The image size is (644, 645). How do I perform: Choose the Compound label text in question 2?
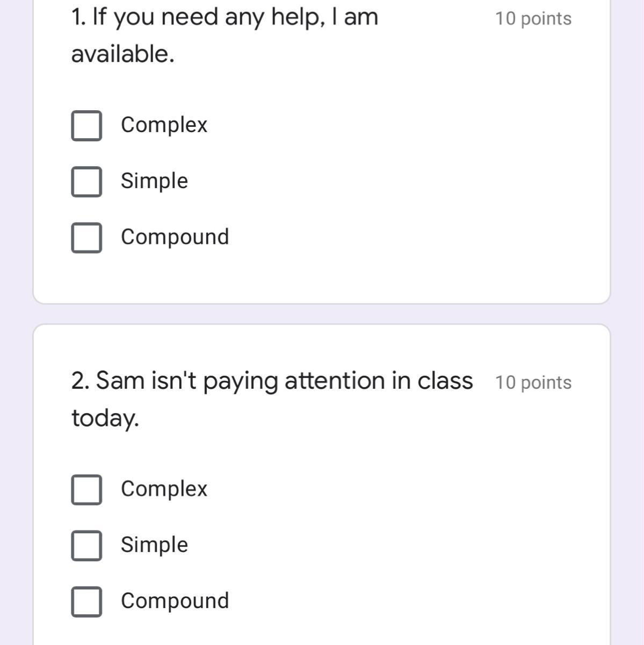175,601
